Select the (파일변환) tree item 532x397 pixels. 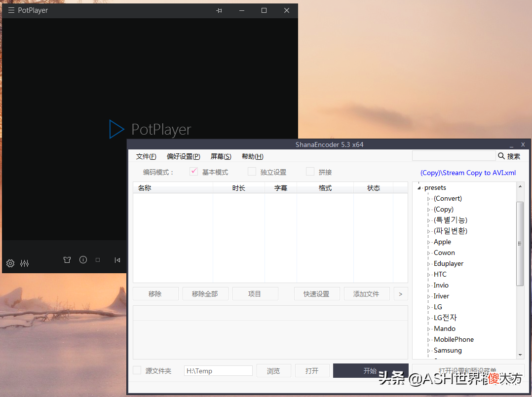(451, 231)
